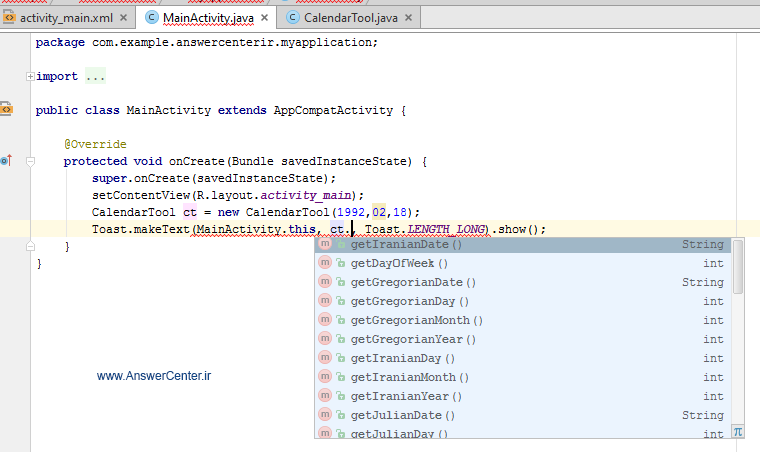This screenshot has height=452, width=760.
Task: Choose getJulianDate() from the completion list
Action: point(522,415)
